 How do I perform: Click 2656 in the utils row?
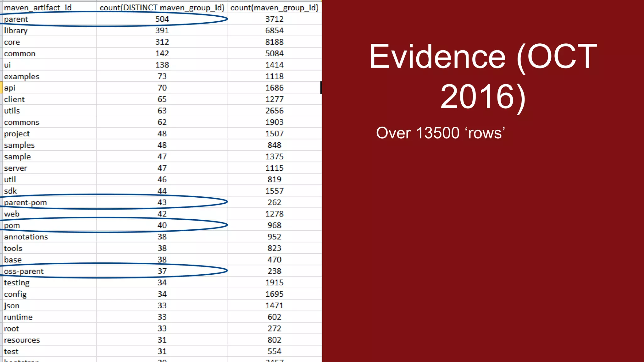(x=274, y=111)
